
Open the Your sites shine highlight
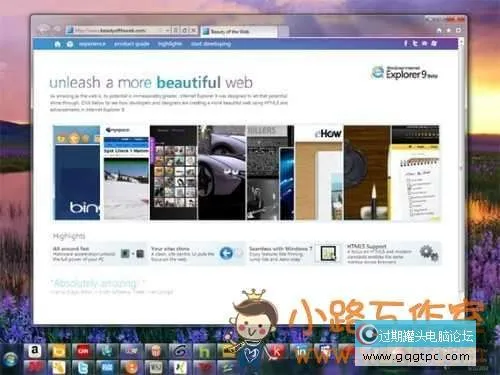coord(197,254)
